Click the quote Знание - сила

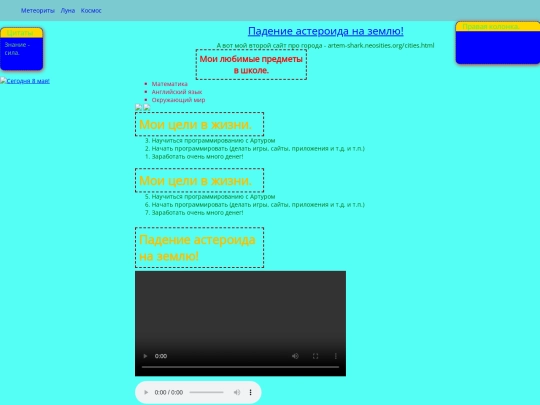click(17, 49)
